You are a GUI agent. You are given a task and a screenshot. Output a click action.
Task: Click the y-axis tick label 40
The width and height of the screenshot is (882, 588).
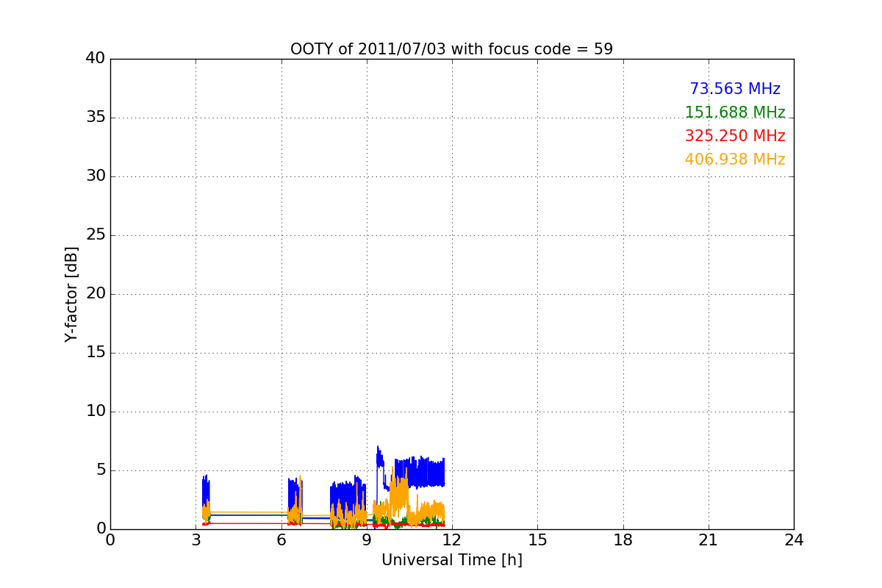click(96, 59)
